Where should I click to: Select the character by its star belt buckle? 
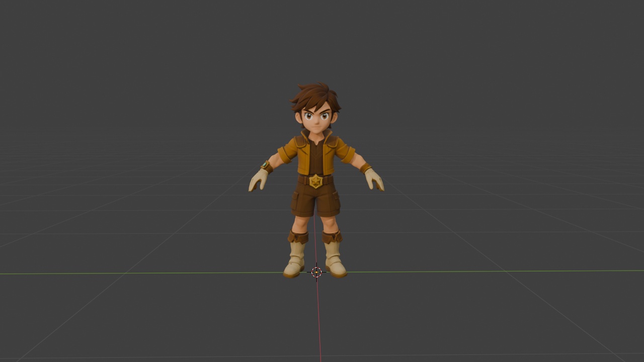[x=315, y=181]
